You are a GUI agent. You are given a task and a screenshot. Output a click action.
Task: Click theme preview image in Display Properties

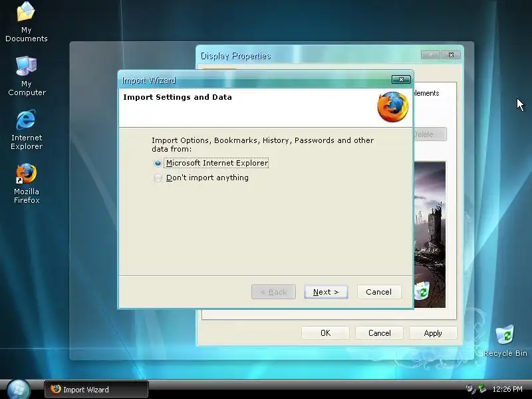tap(430, 235)
